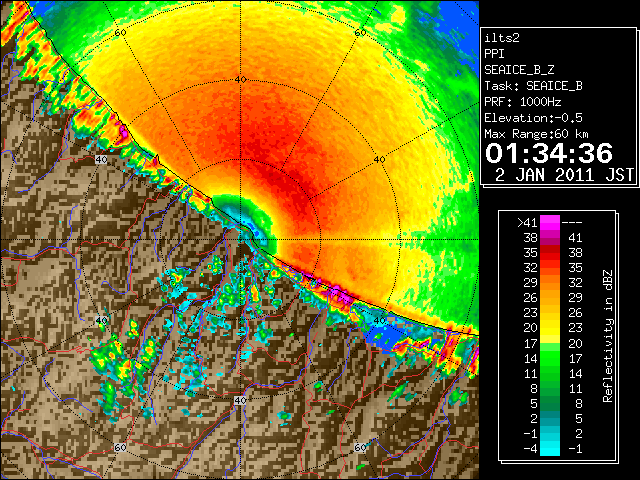
Task: Click the product name 'SEAICE_B_Z'
Action: (519, 70)
